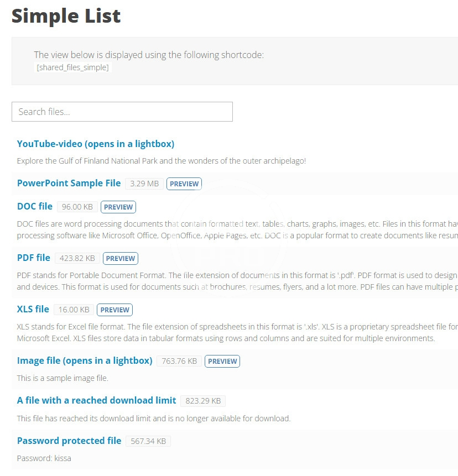Click the shared_files_simple shortcode text
This screenshot has width=458, height=476.
pyautogui.click(x=73, y=67)
